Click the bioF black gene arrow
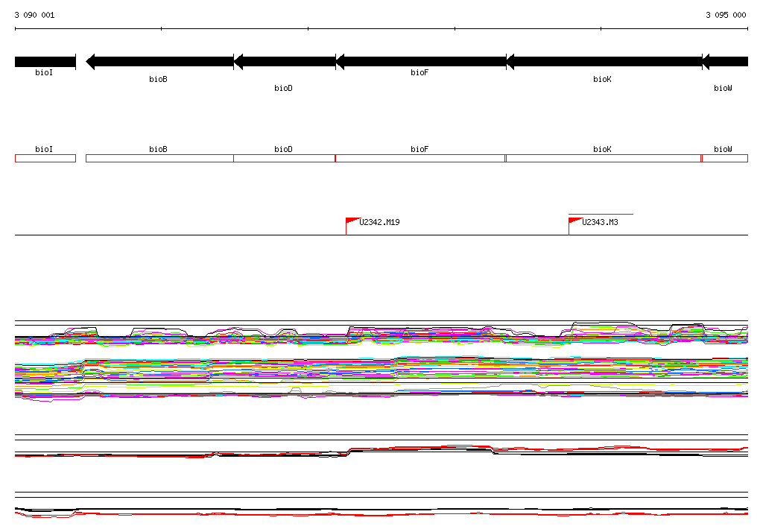 coord(421,62)
